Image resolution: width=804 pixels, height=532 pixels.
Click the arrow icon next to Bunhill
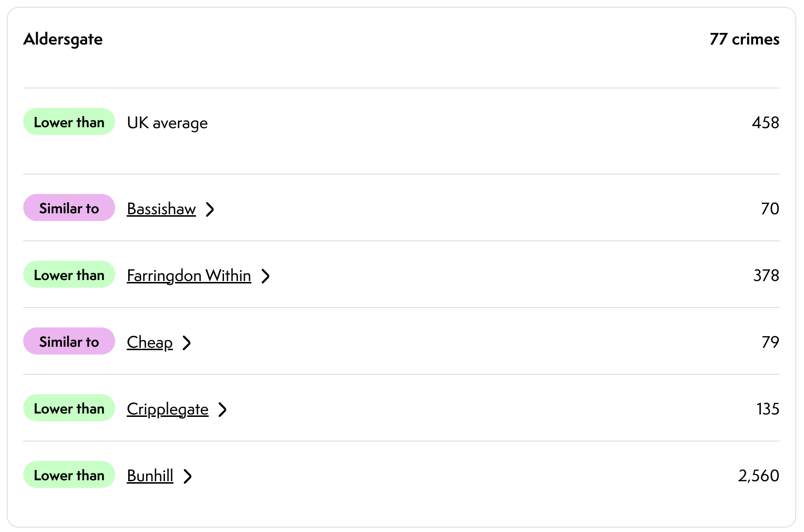point(188,476)
